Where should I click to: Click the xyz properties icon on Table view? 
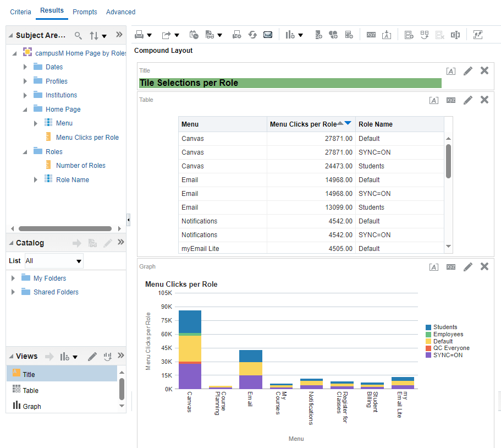tap(450, 100)
